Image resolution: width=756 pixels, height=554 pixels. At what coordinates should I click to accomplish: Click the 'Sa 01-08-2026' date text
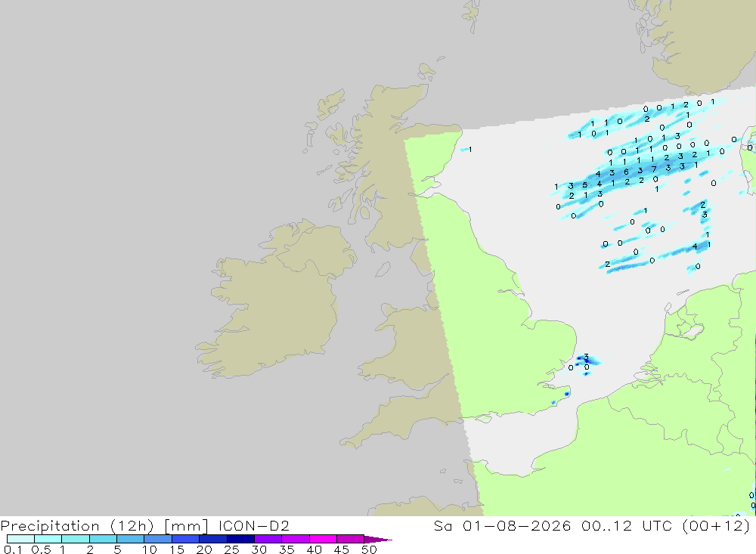(503, 525)
